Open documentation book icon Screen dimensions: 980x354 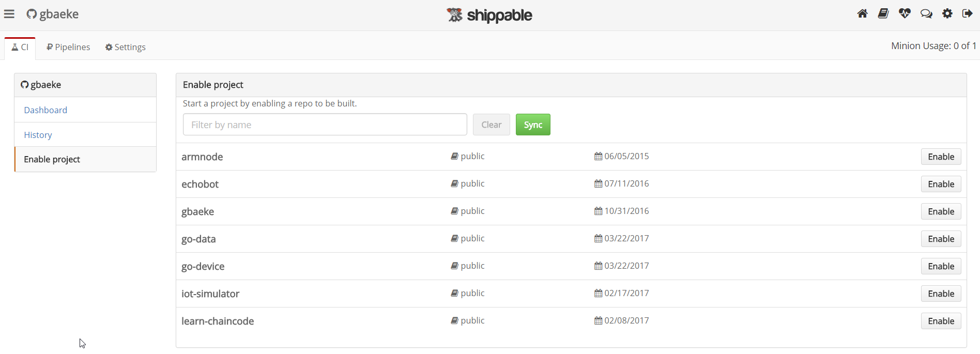pyautogui.click(x=883, y=14)
